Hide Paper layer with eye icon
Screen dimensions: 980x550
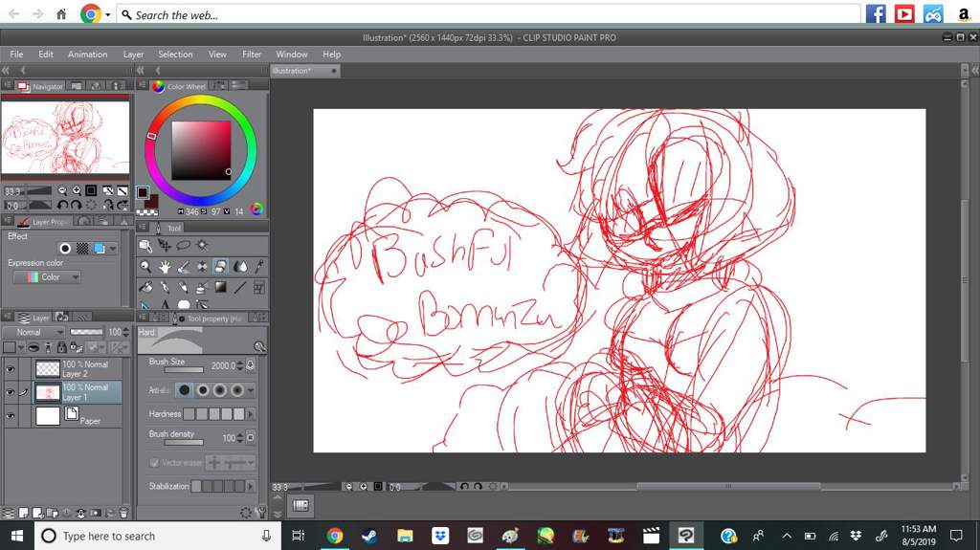10,416
